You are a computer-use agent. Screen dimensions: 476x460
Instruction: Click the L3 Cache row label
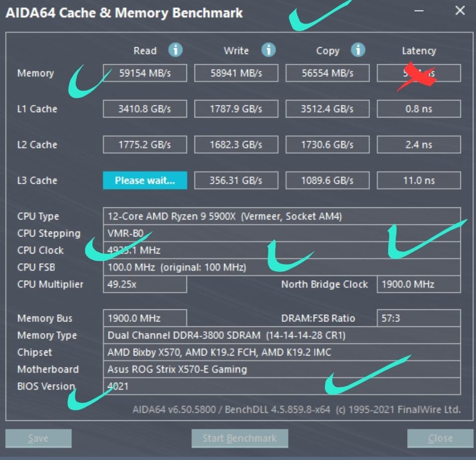37,180
